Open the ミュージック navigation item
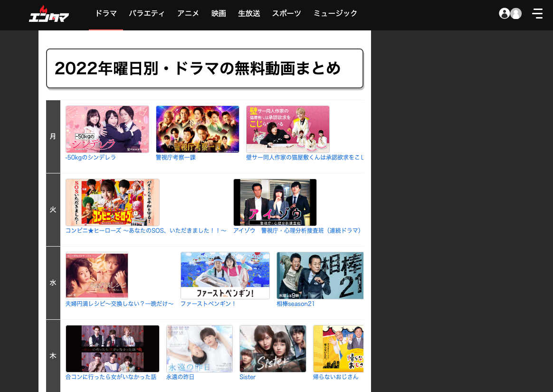Screen dimensions: 553x392 pyautogui.click(x=335, y=13)
